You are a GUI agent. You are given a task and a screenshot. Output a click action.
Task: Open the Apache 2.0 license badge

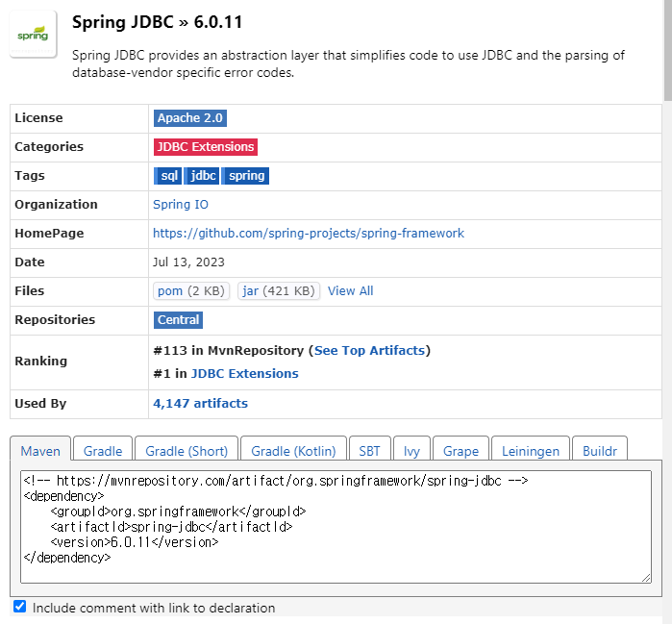click(x=189, y=118)
